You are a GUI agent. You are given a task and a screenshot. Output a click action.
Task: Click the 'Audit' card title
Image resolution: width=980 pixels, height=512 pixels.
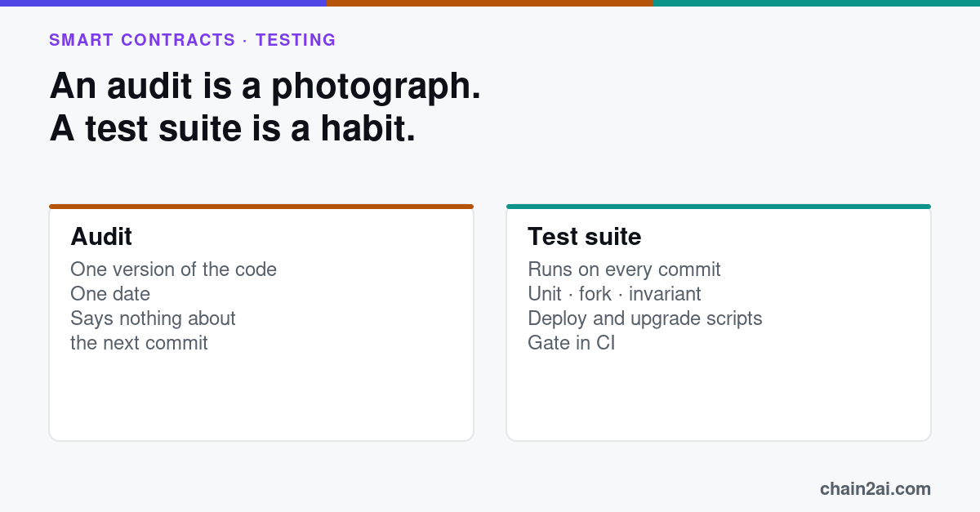(101, 237)
